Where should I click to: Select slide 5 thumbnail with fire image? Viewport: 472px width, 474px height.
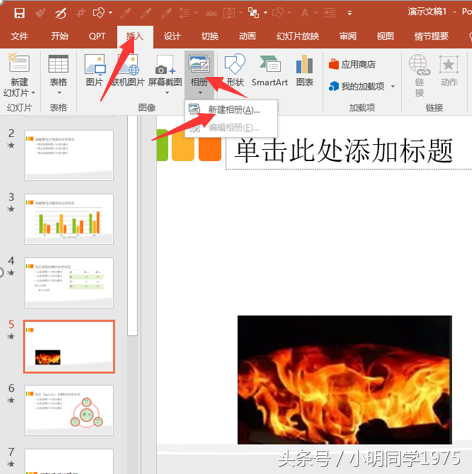coord(69,347)
